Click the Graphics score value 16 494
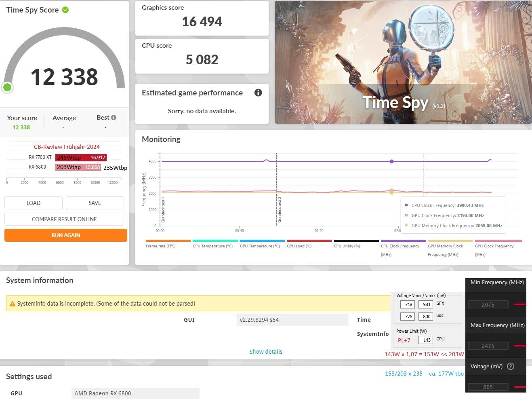532x399 pixels. click(x=202, y=21)
